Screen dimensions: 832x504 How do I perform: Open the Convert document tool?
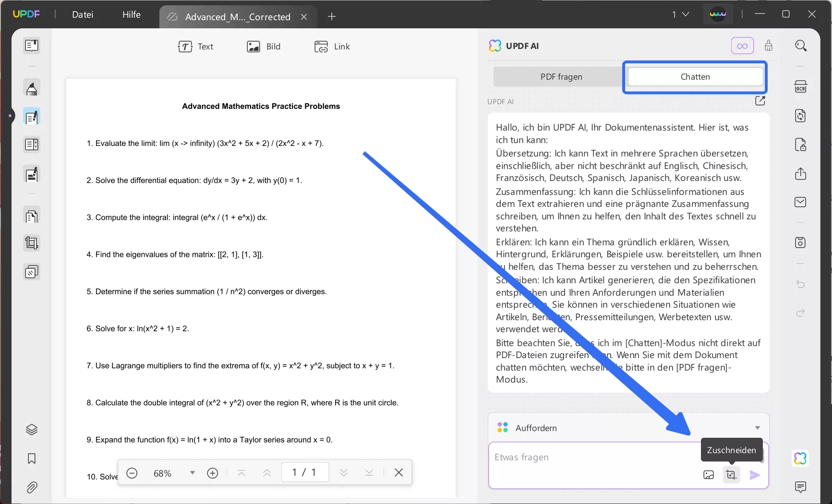pos(801,116)
